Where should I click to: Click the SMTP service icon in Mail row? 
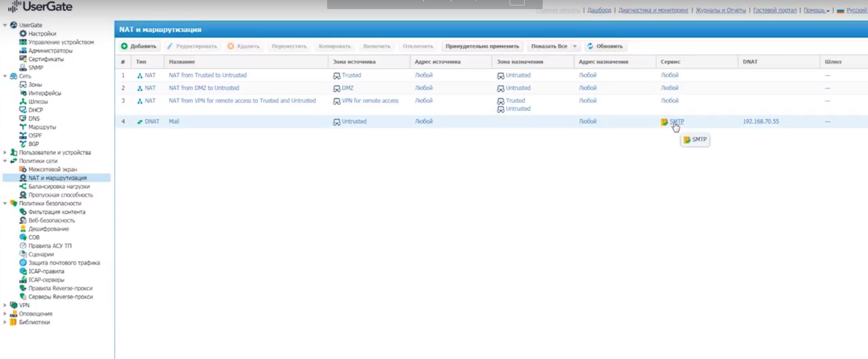pyautogui.click(x=664, y=121)
